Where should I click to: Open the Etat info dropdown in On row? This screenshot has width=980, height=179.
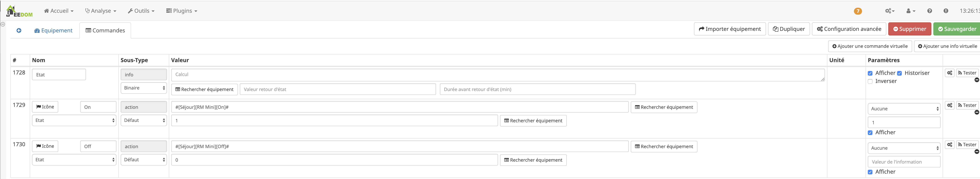74,120
